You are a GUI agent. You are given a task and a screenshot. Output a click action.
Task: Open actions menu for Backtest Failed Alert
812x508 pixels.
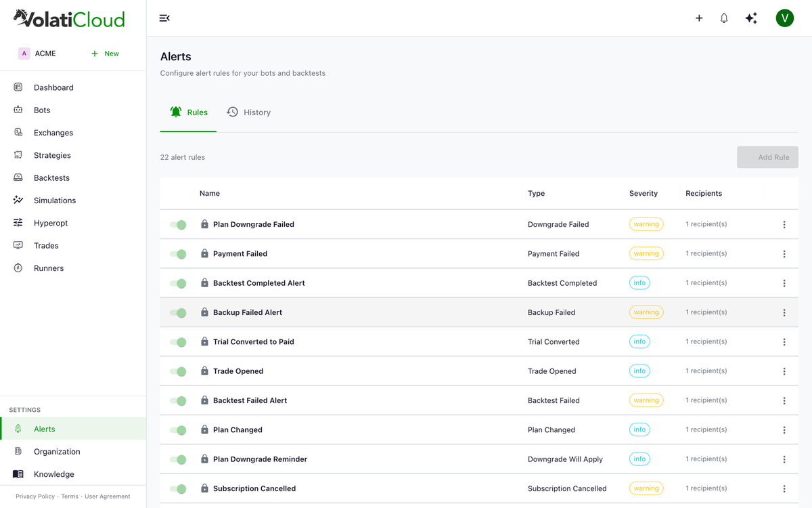click(784, 400)
